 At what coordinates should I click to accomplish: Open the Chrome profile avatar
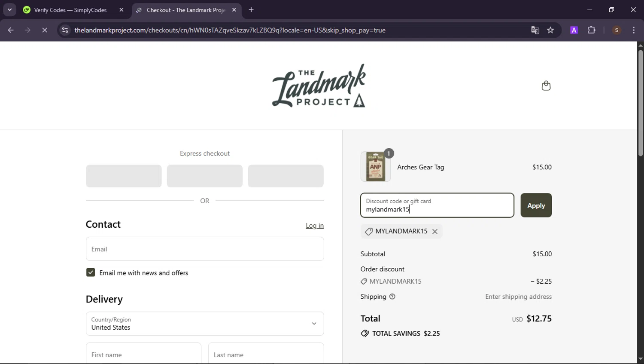pyautogui.click(x=617, y=30)
